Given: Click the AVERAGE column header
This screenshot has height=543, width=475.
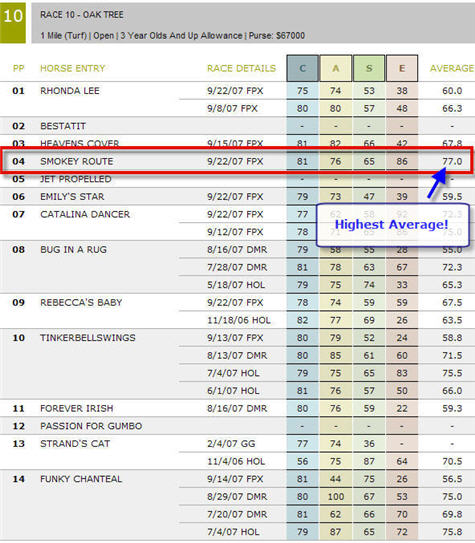Looking at the screenshot, I should click(451, 68).
